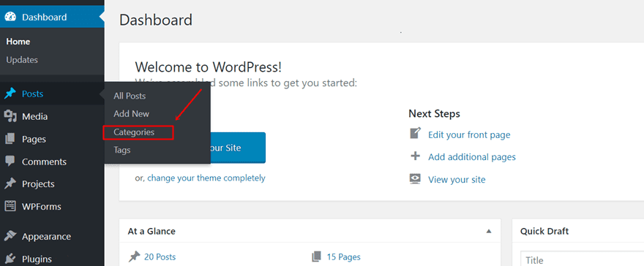Screen dimensions: 644x266
Task: Go to Updates under Dashboard
Action: click(22, 60)
